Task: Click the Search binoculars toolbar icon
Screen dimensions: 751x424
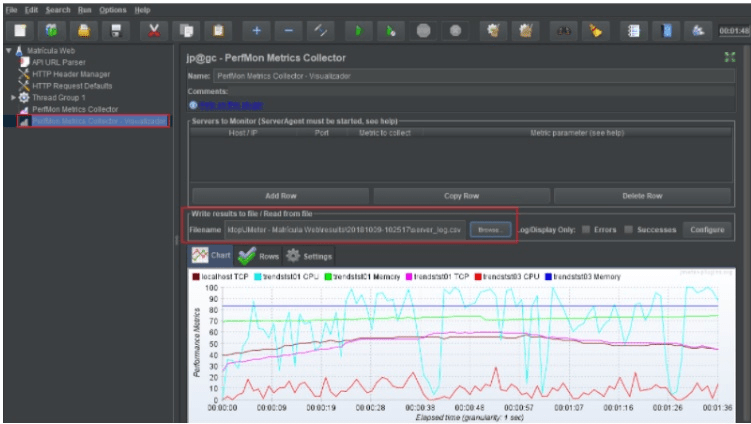Action: click(x=562, y=31)
